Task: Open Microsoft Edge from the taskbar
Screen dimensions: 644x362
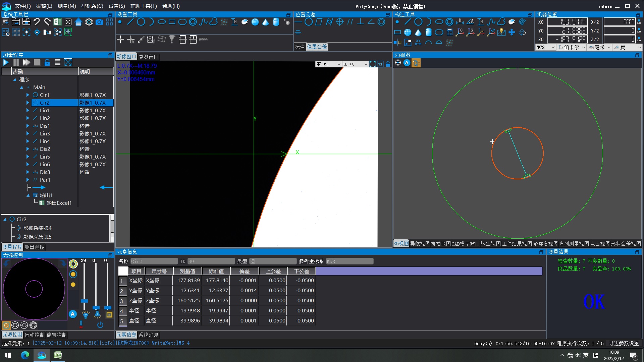Action: click(x=25, y=355)
